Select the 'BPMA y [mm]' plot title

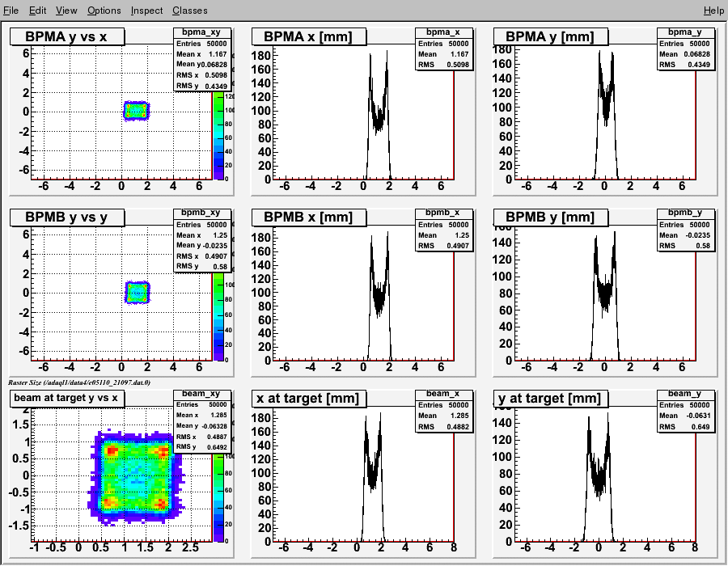click(x=551, y=36)
